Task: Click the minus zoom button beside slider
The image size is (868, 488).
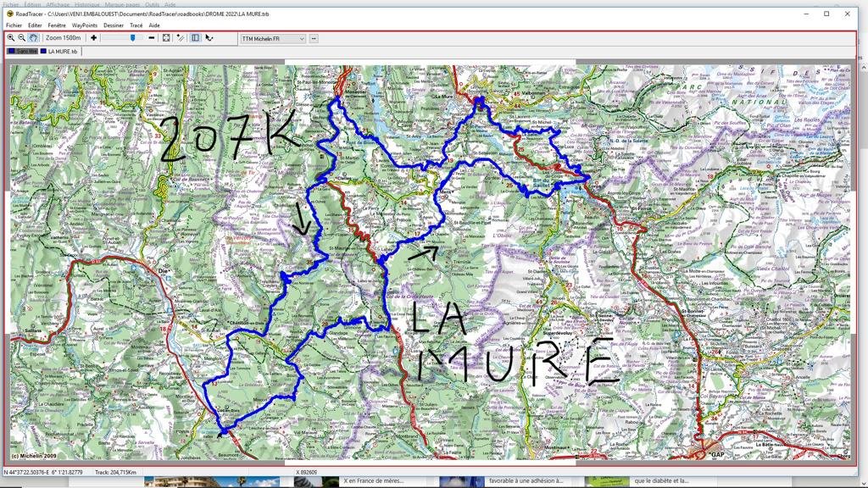Action: point(152,38)
